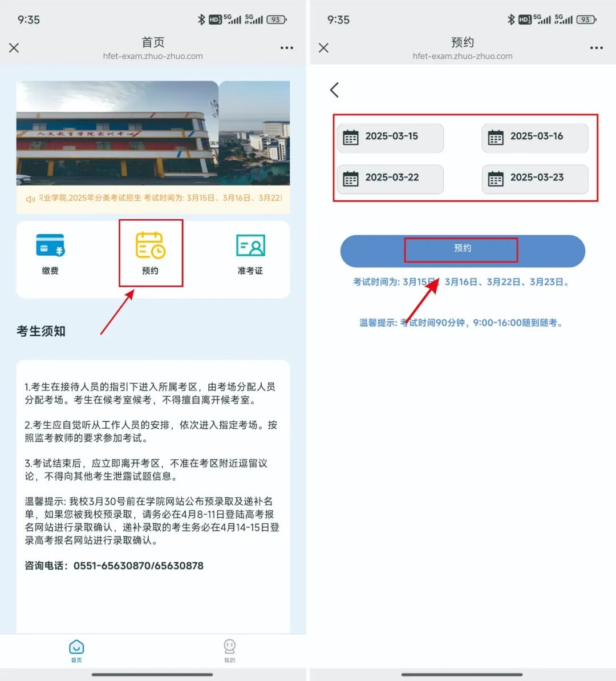This screenshot has width=616, height=681.
Task: Open more options menu on 预约 screen
Action: click(x=596, y=48)
